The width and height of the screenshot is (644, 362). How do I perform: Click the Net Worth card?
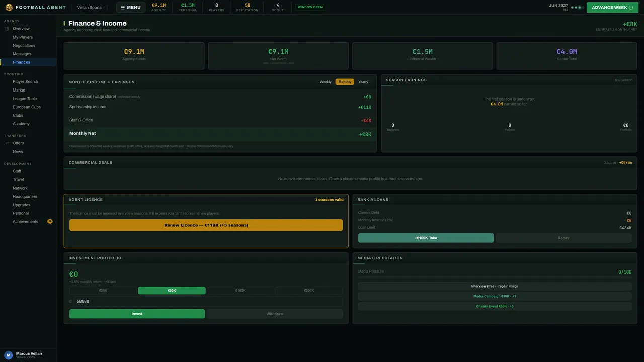pyautogui.click(x=278, y=56)
